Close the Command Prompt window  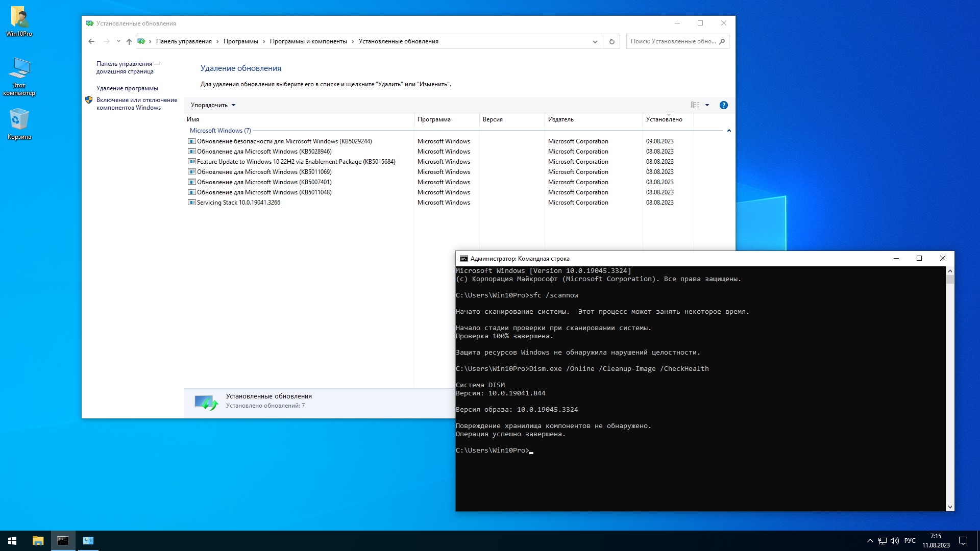pyautogui.click(x=943, y=259)
